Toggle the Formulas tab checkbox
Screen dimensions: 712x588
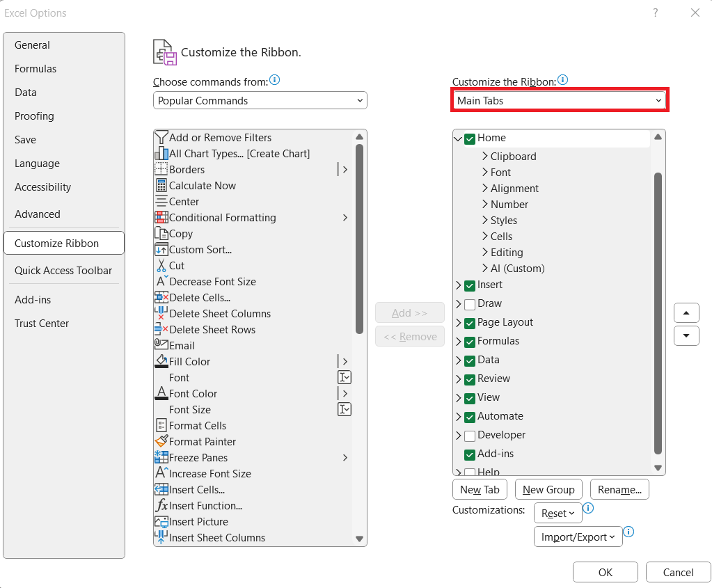[470, 342]
